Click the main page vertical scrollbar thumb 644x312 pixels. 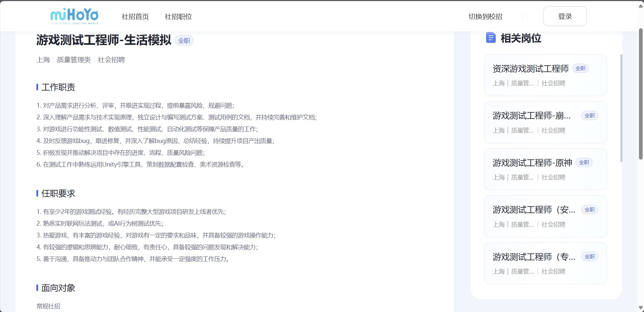click(641, 94)
